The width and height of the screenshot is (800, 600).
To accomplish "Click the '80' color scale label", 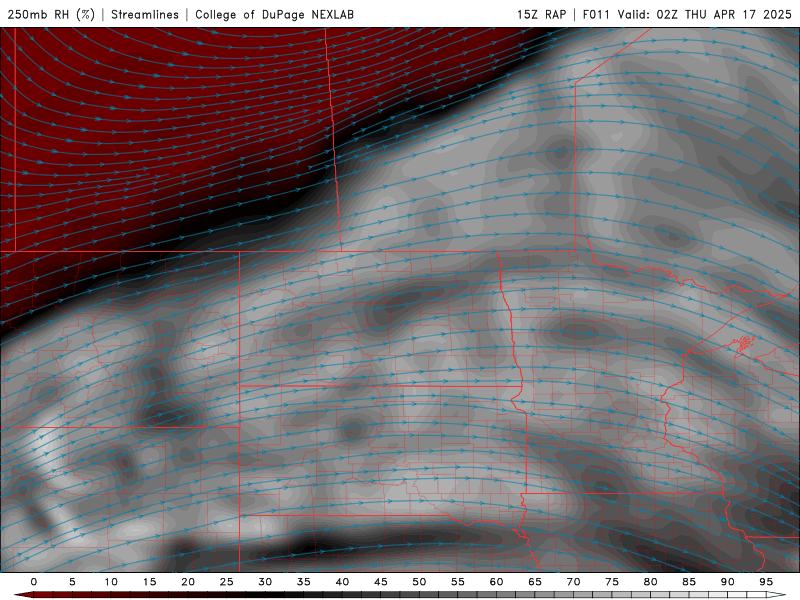I will click(650, 582).
